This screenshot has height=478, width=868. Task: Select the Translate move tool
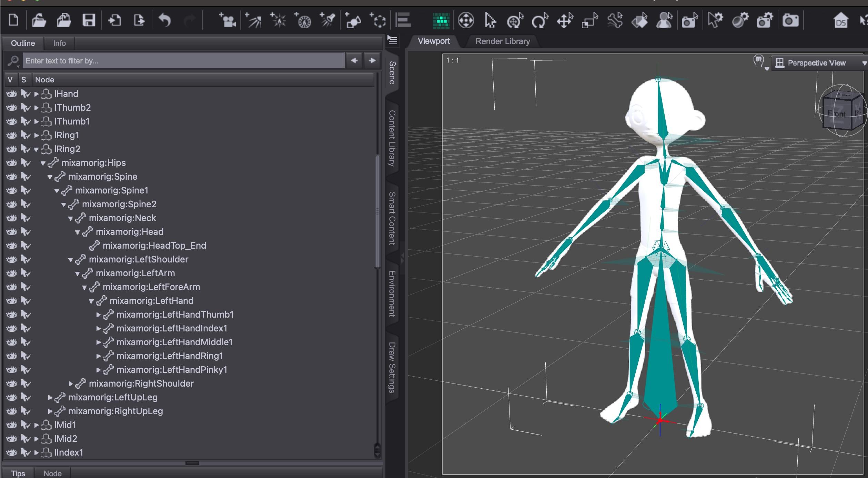565,20
